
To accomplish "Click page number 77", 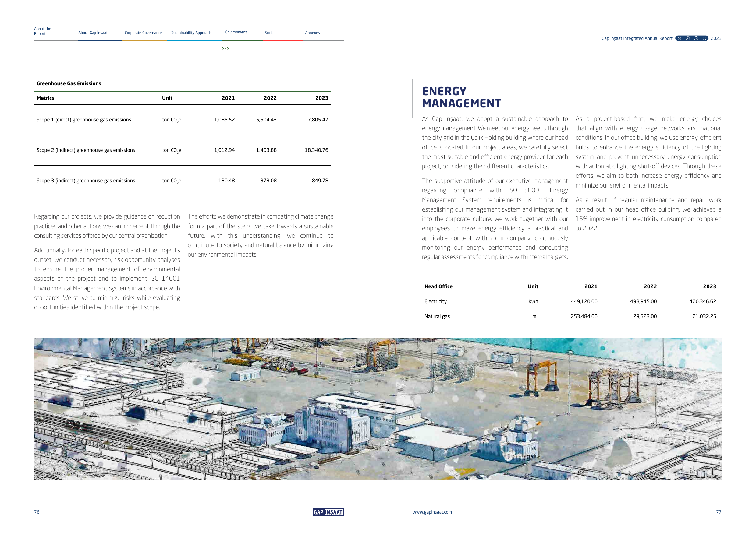I will tap(719, 512).
